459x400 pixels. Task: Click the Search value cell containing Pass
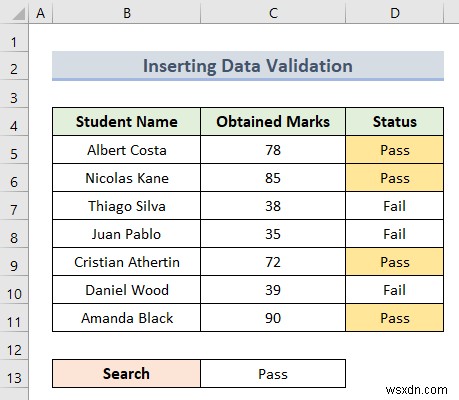pyautogui.click(x=273, y=373)
